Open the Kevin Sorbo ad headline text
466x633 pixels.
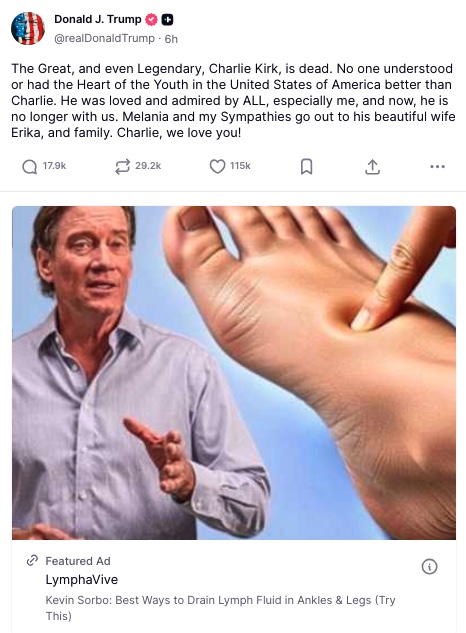pyautogui.click(x=220, y=608)
